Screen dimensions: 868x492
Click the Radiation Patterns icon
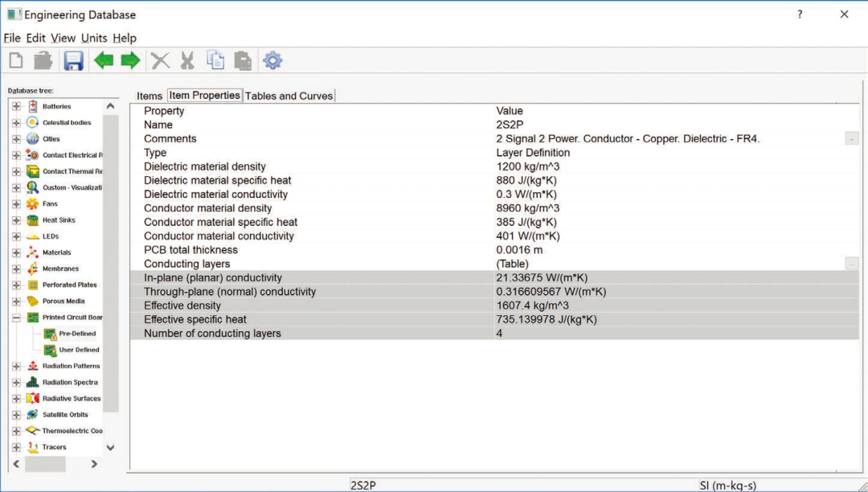click(33, 366)
